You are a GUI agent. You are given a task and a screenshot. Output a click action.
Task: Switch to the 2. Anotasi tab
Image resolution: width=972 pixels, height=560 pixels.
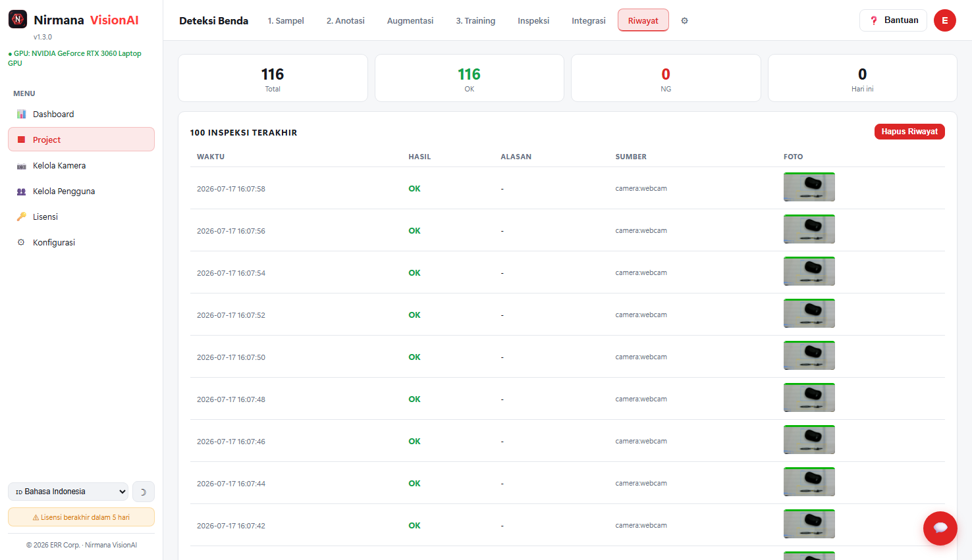(x=346, y=20)
